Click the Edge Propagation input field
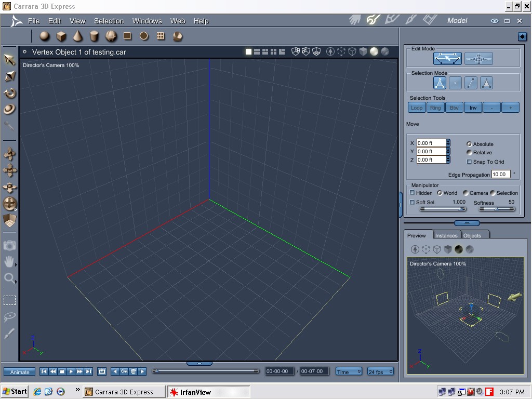Screen dimensions: 532x399 (x=501, y=175)
